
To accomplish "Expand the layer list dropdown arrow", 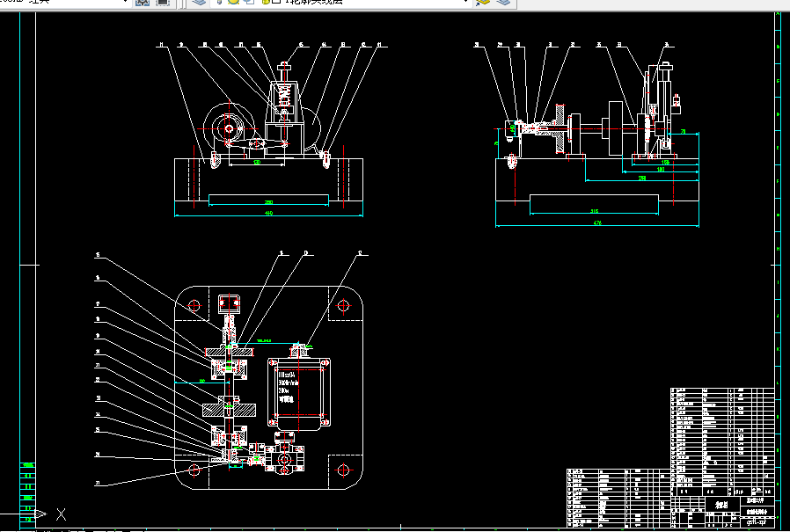I will [x=466, y=2].
